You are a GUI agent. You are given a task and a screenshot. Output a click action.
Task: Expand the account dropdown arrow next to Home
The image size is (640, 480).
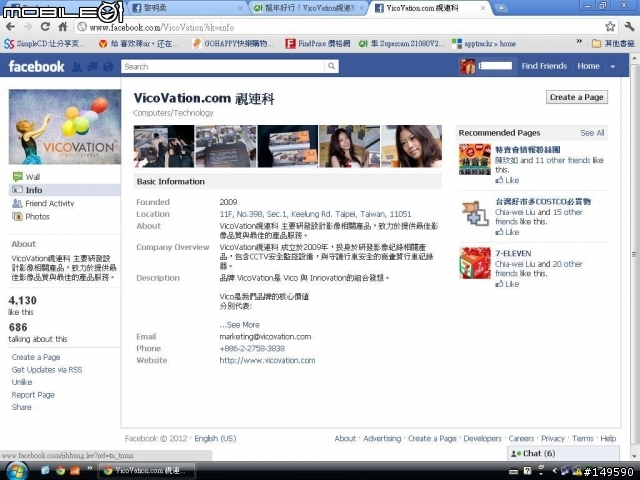(613, 67)
